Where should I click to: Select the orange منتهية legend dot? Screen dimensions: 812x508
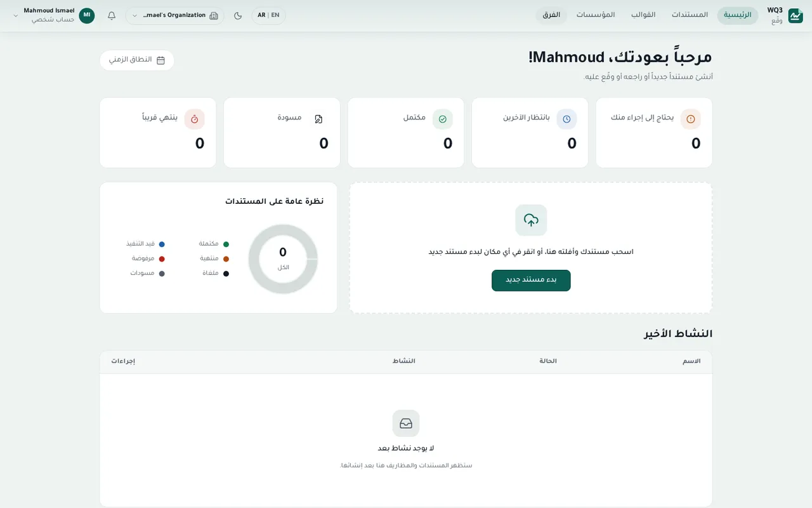pos(226,258)
